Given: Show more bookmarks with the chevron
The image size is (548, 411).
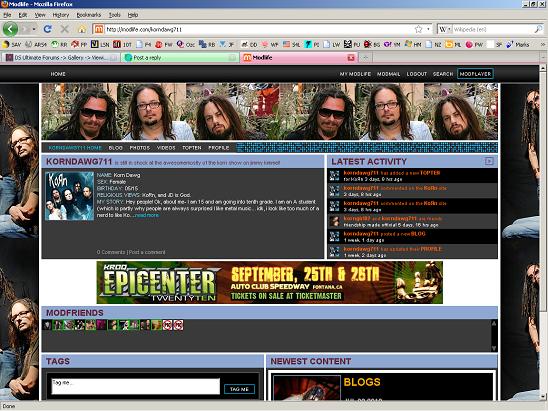Looking at the screenshot, I should pos(543,44).
